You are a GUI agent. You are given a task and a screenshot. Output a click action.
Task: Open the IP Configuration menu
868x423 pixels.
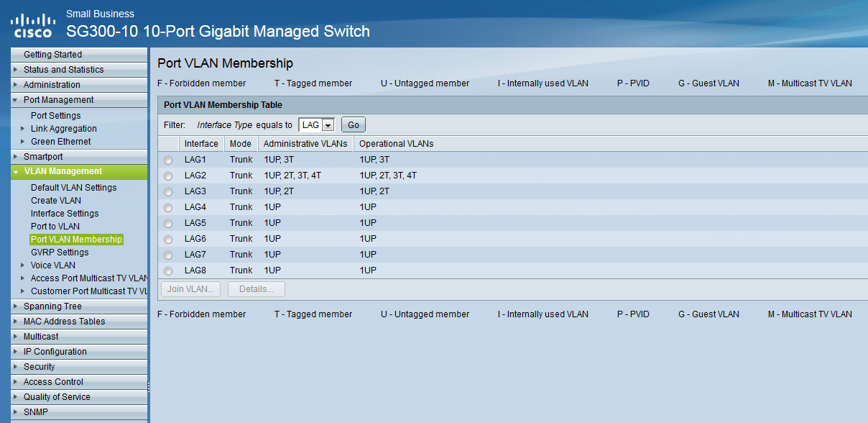[79, 352]
